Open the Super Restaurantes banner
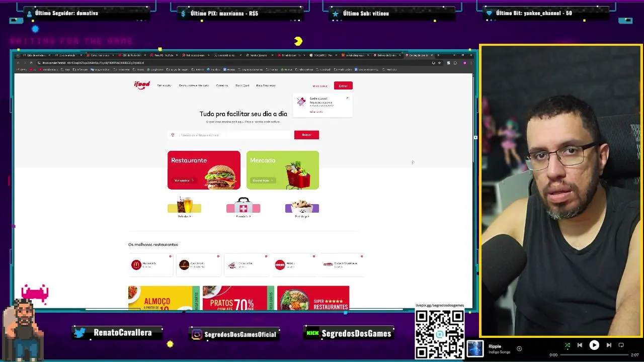644x362 pixels. [313, 298]
